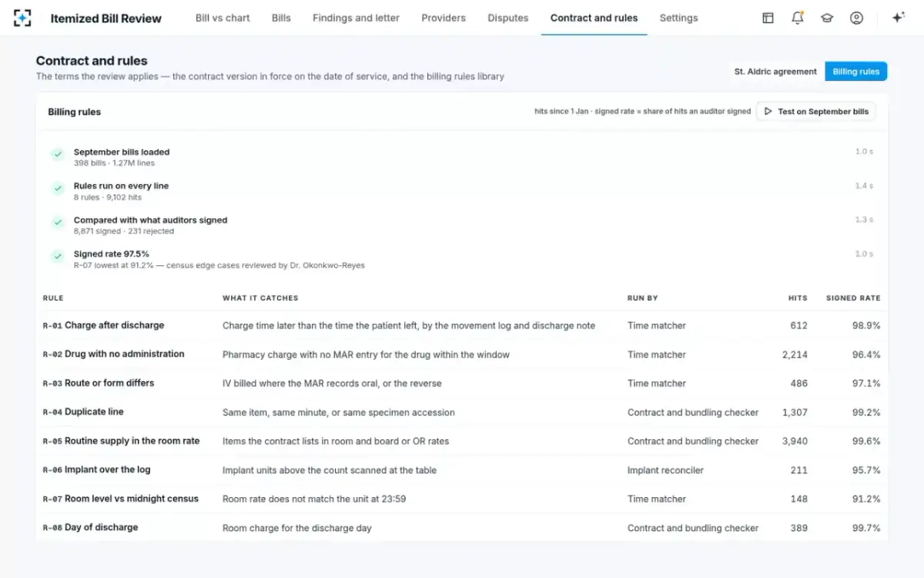The width and height of the screenshot is (924, 578).
Task: Open rule R-04 Duplicate line
Action: [x=82, y=412]
